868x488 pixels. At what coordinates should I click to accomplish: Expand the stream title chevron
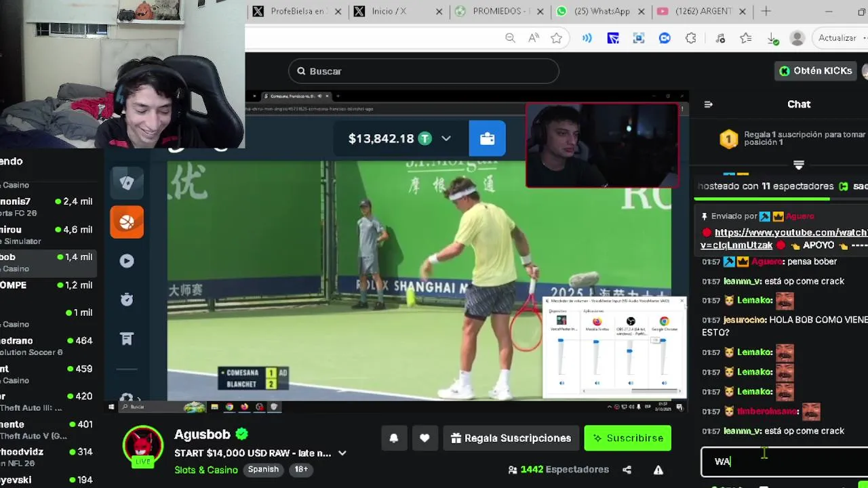342,453
